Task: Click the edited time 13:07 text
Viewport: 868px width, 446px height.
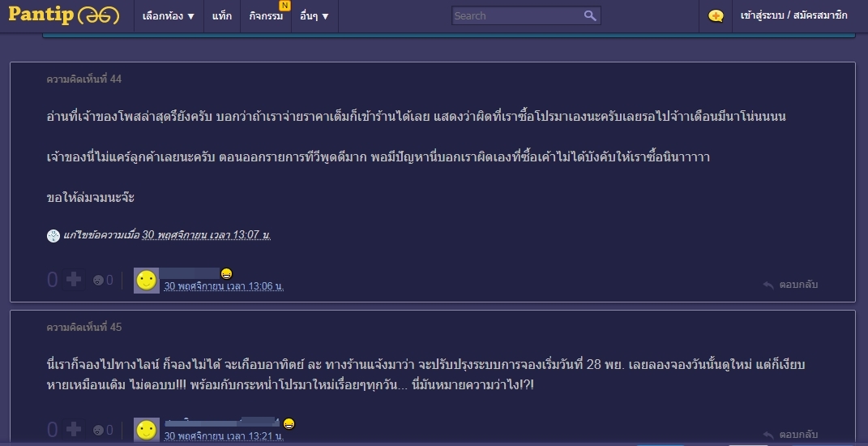Action: tap(207, 235)
